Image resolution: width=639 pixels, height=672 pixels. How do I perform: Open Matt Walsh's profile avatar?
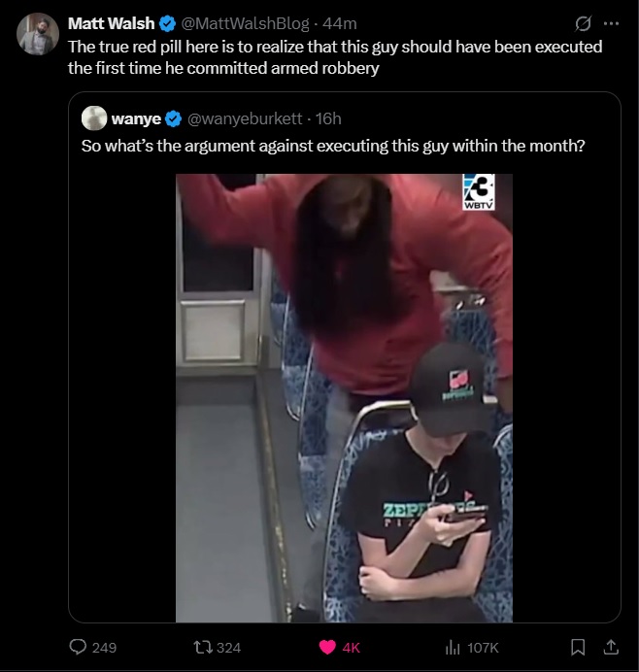pos(38,34)
